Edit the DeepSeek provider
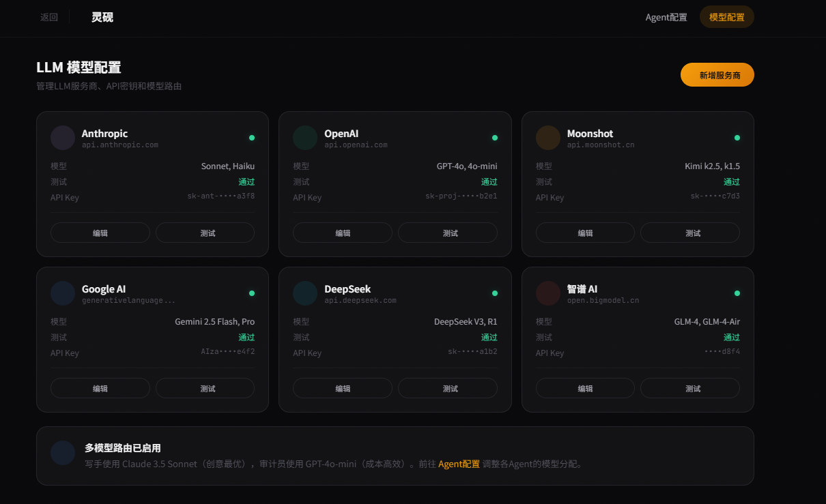Viewport: 826px width, 504px height. click(343, 388)
